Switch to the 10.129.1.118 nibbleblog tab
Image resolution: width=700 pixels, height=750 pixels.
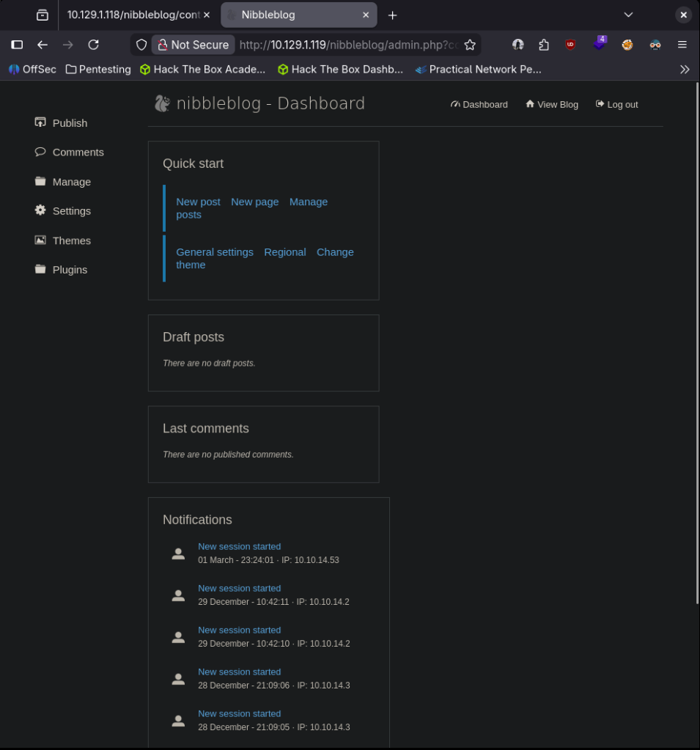coord(137,15)
